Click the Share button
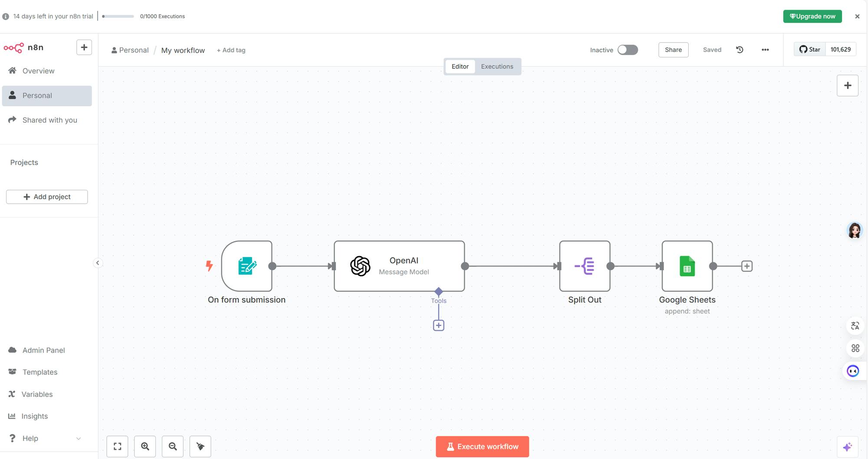This screenshot has width=868, height=459. pos(673,50)
